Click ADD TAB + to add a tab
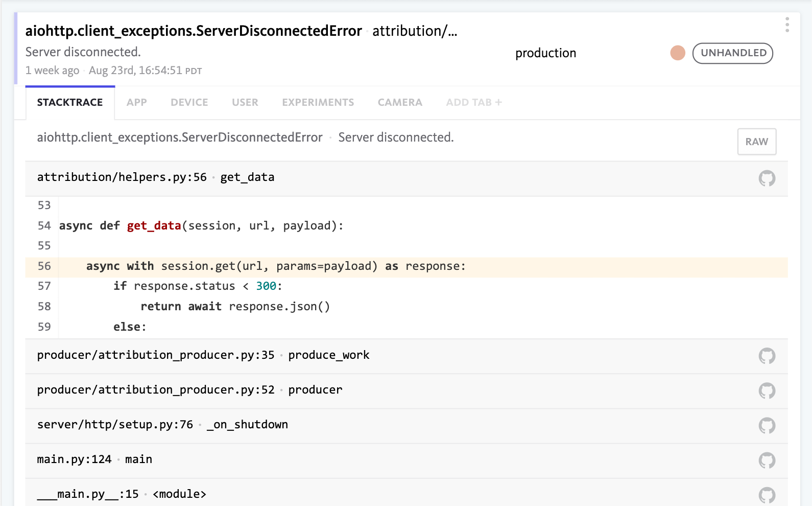Screen dimensions: 812x506 (474, 103)
